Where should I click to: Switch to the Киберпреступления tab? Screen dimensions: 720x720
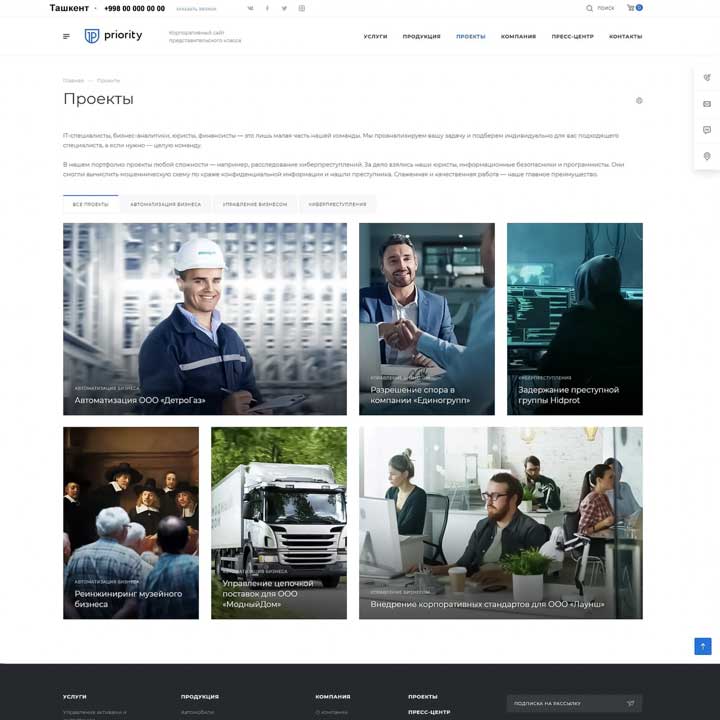point(337,204)
